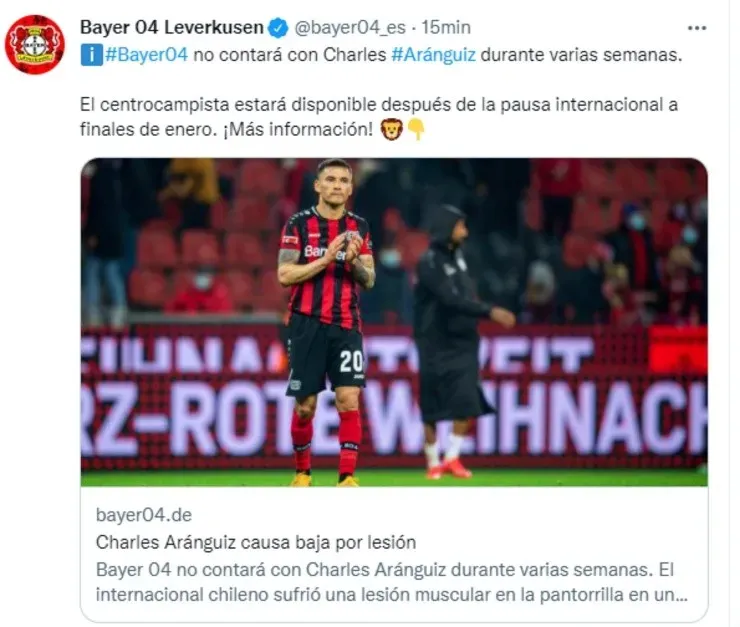Click the Bayer 04 Leverkusen account name

pyautogui.click(x=172, y=27)
